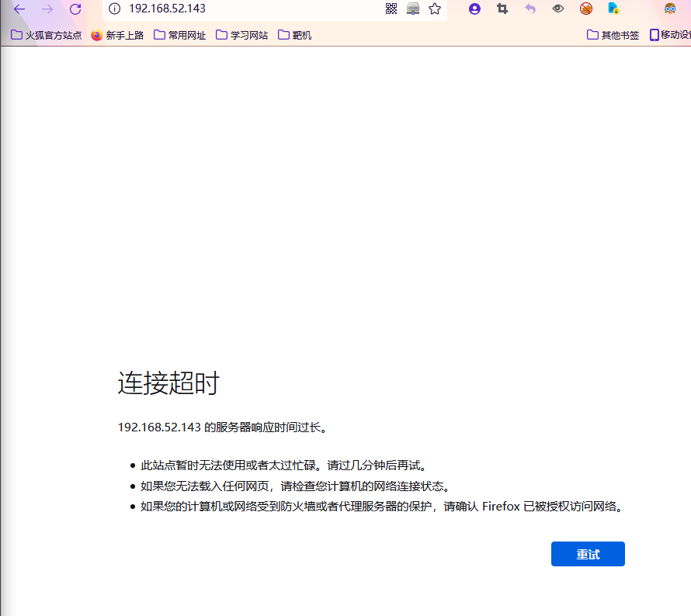Open site information icon in address bar
The image size is (691, 616).
115,9
